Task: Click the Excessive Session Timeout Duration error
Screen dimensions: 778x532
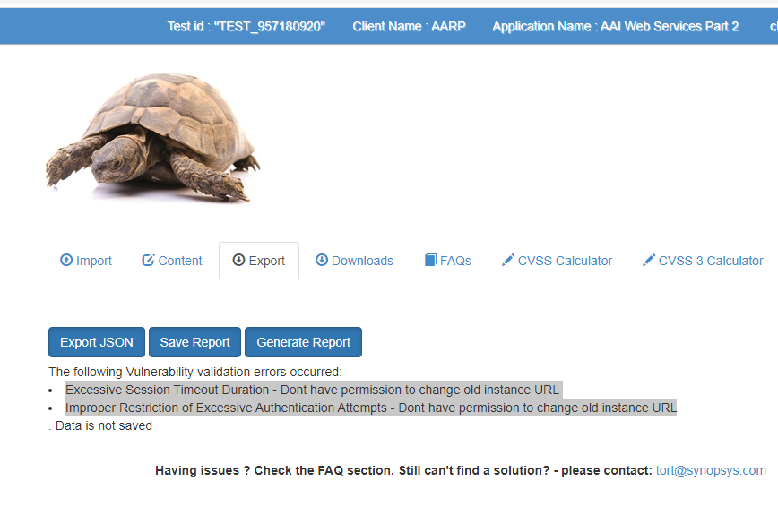Action: click(312, 390)
